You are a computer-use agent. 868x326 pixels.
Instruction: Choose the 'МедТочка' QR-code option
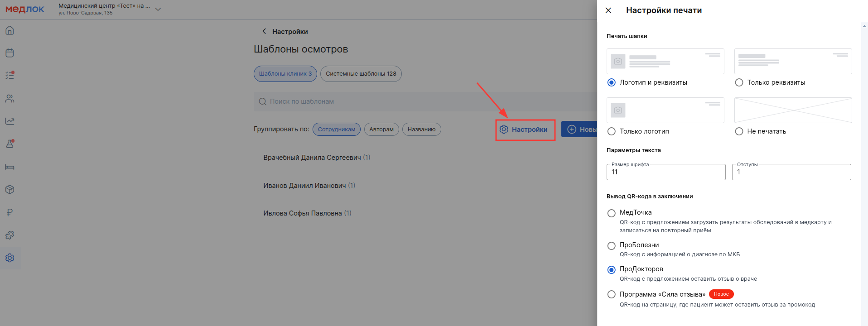pyautogui.click(x=611, y=213)
